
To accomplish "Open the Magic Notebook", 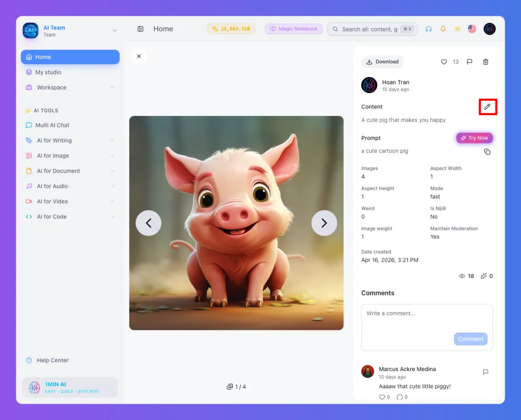I will [x=294, y=29].
